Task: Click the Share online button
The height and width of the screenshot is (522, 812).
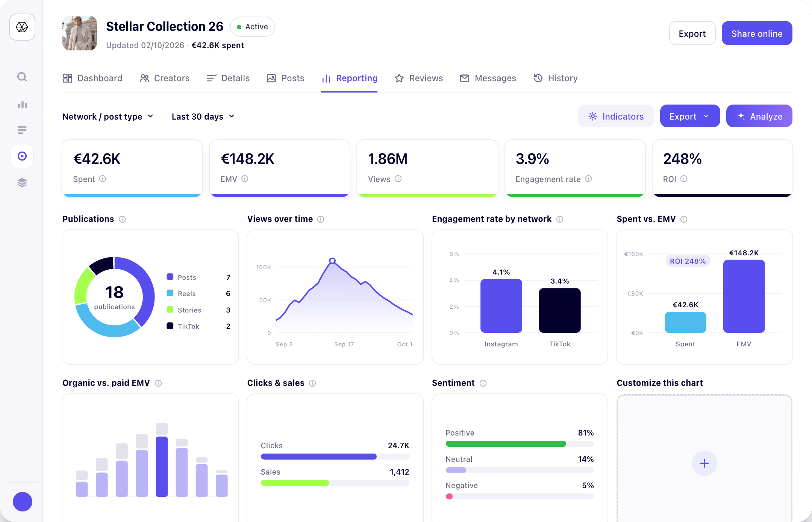Action: pyautogui.click(x=757, y=33)
